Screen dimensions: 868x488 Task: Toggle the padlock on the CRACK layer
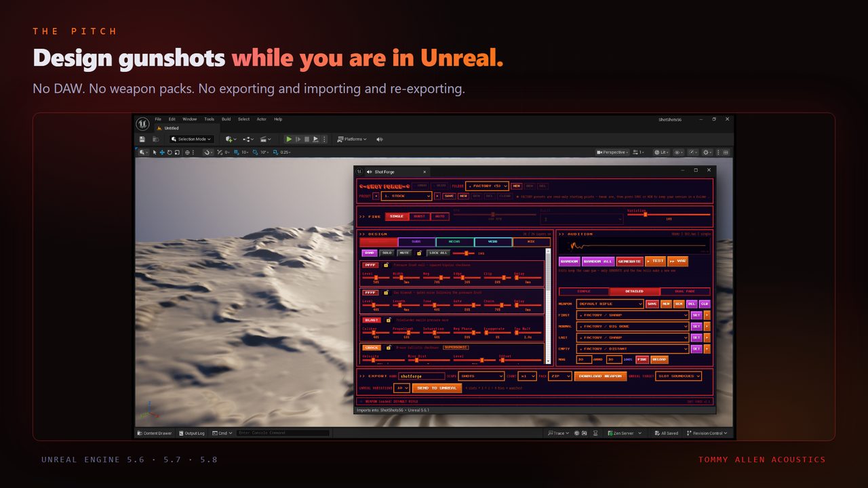pyautogui.click(x=389, y=347)
